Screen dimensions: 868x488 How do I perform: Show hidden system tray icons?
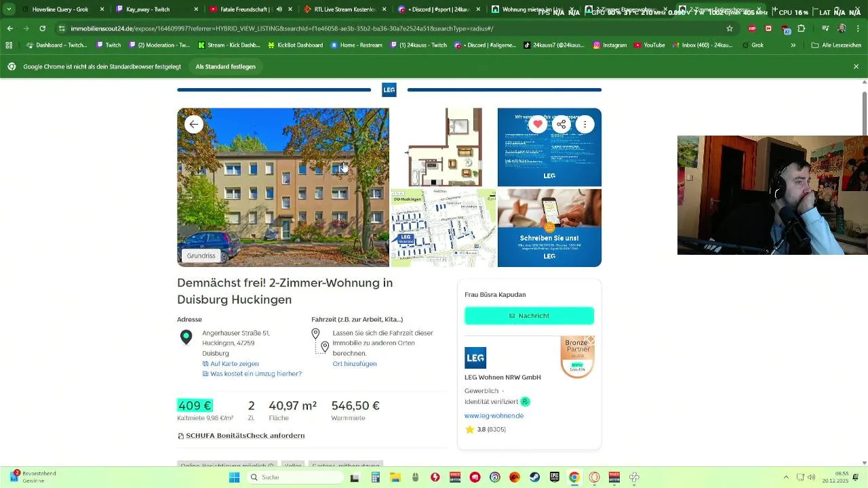pos(786,477)
